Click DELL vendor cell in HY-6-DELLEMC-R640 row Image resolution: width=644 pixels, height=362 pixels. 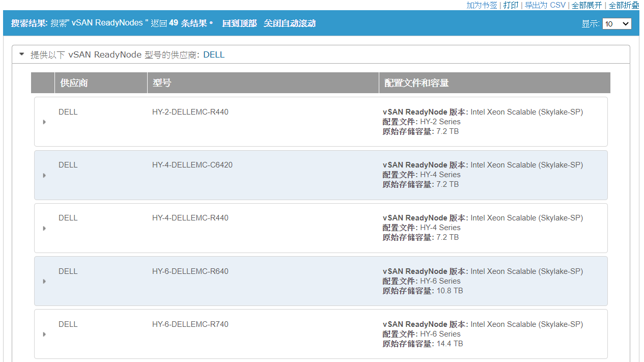tap(68, 271)
